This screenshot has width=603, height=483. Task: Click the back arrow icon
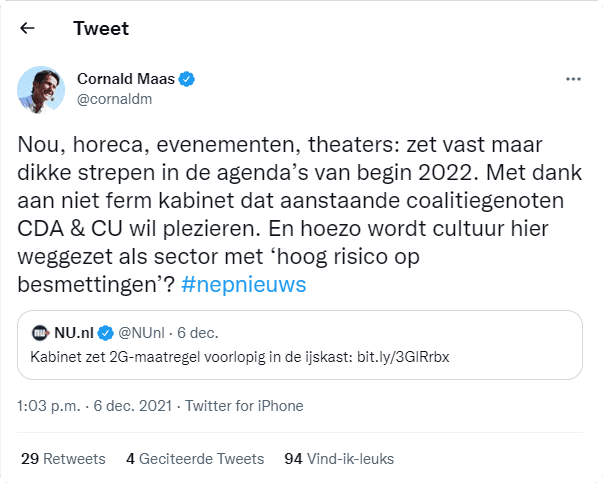28,28
